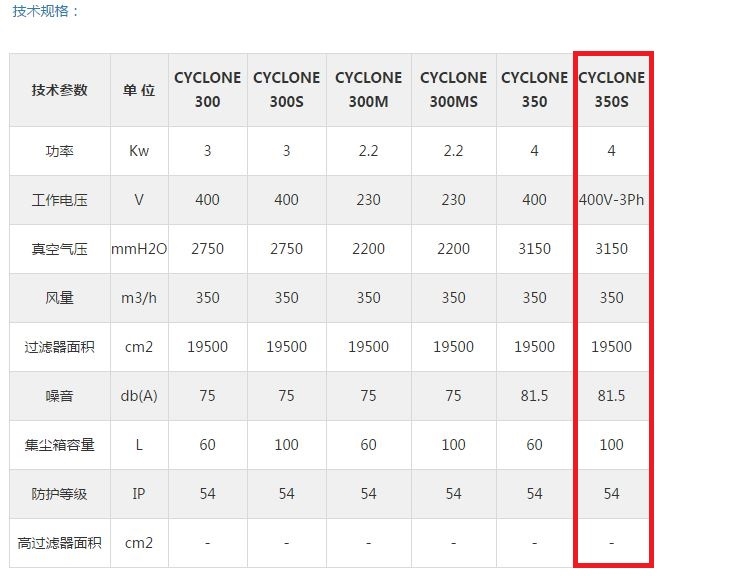Click dust capacity 100 under CYCLONE 300MS
The height and width of the screenshot is (576, 740).
[x=454, y=445]
